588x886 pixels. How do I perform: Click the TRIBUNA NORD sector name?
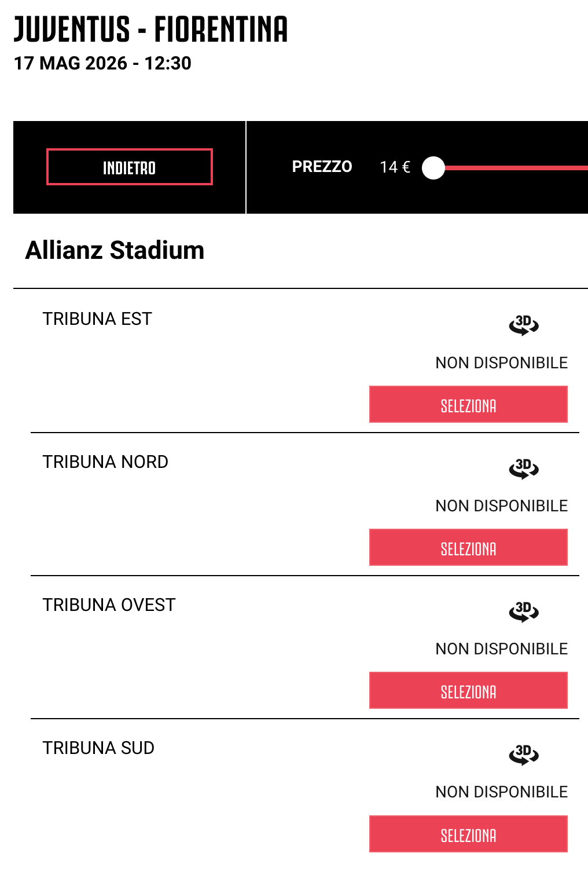(x=105, y=462)
